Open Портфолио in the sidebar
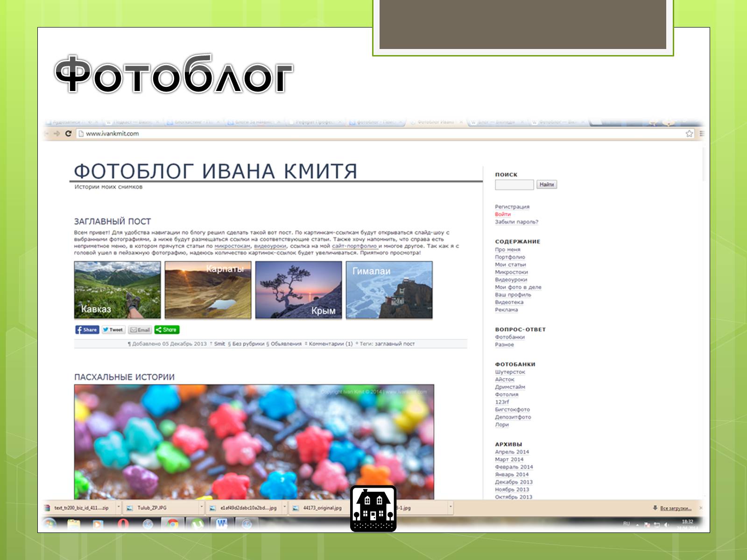The height and width of the screenshot is (560, 747). coord(510,257)
